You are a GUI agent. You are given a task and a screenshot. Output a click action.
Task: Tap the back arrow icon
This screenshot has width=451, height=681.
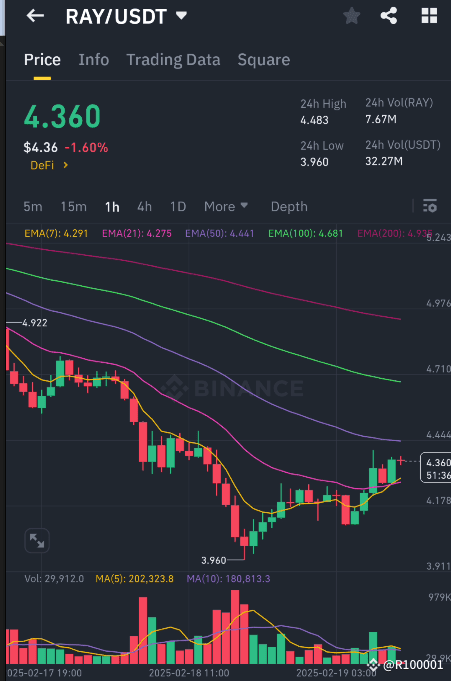click(35, 16)
